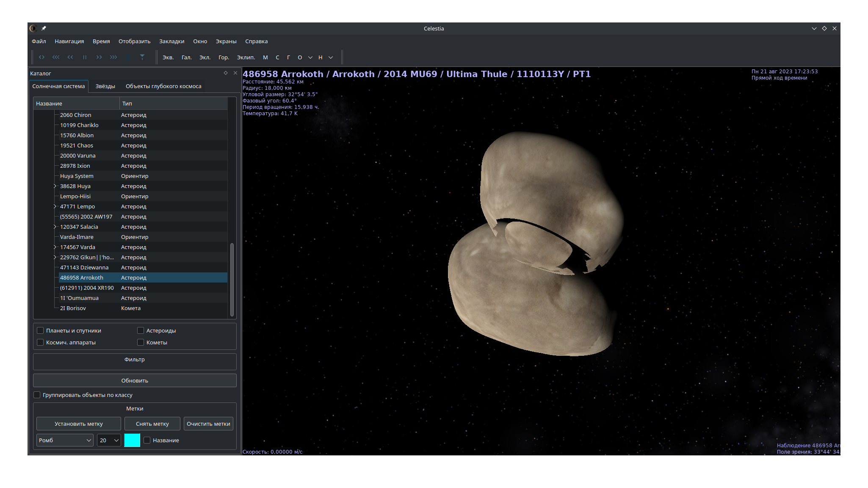Click the Установить метку button
The height and width of the screenshot is (488, 868).
tap(78, 423)
